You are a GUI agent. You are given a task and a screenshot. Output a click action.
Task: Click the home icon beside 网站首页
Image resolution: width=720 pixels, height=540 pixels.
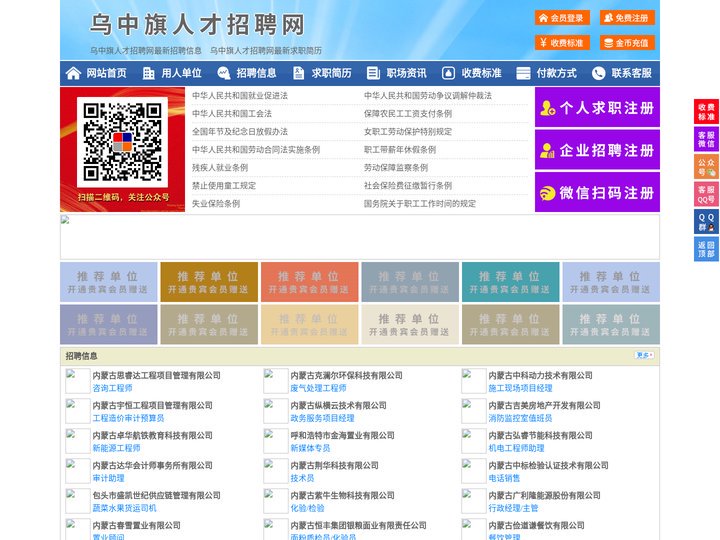coord(73,73)
